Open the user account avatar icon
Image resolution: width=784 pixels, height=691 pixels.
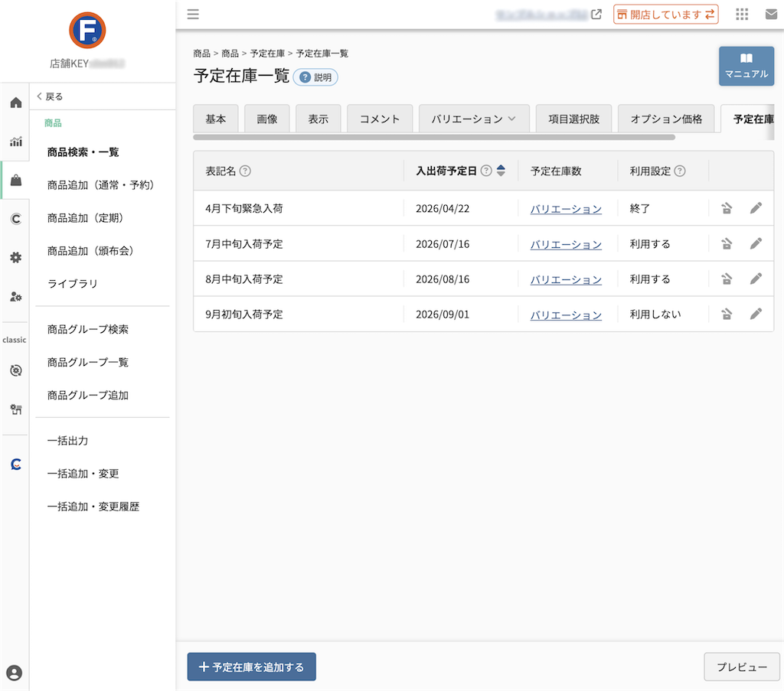click(15, 673)
